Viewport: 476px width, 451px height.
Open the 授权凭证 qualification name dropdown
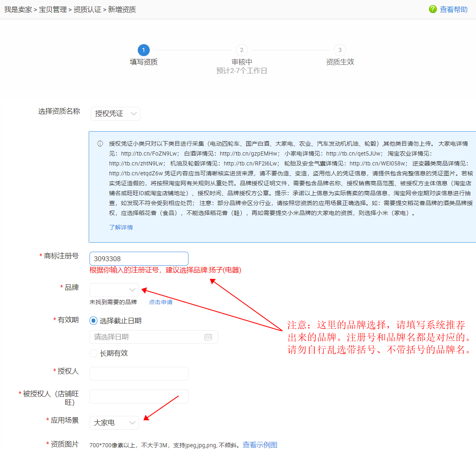(115, 114)
